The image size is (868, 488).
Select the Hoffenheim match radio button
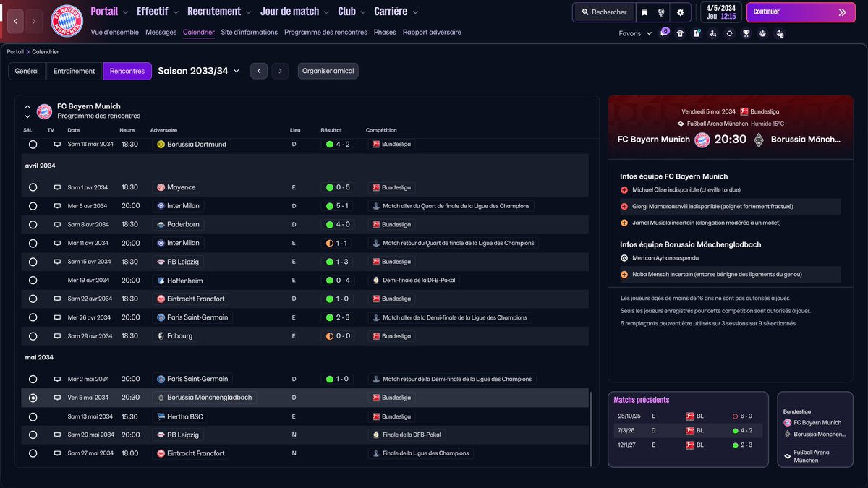tap(33, 281)
